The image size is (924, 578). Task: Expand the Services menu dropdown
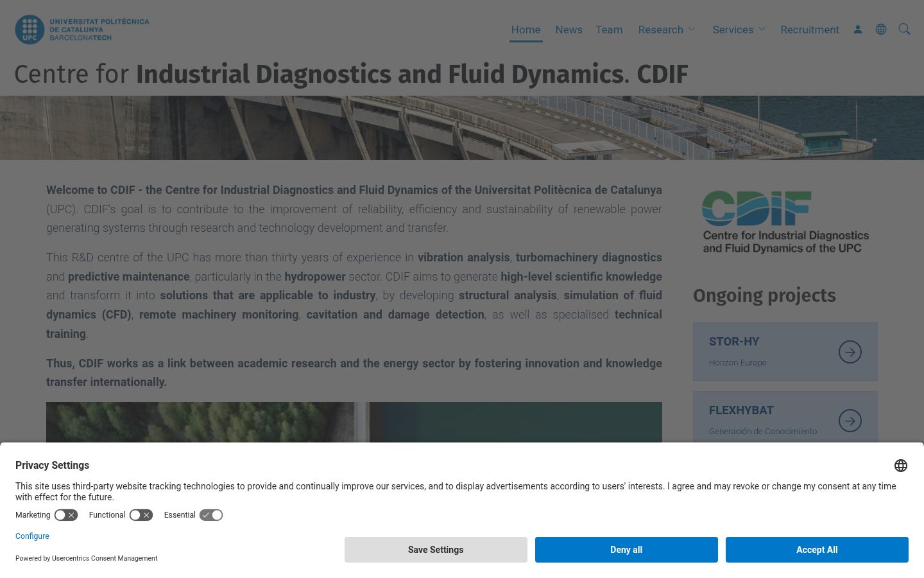(739, 30)
